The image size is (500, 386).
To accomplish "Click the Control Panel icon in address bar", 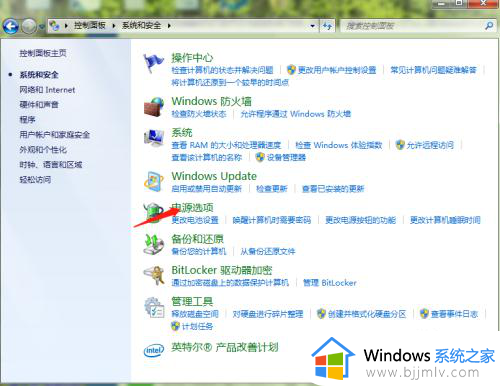I will (54, 25).
